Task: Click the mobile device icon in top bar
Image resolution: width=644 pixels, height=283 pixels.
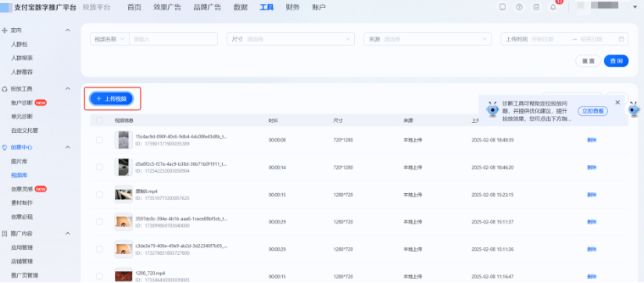Action: click(503, 7)
